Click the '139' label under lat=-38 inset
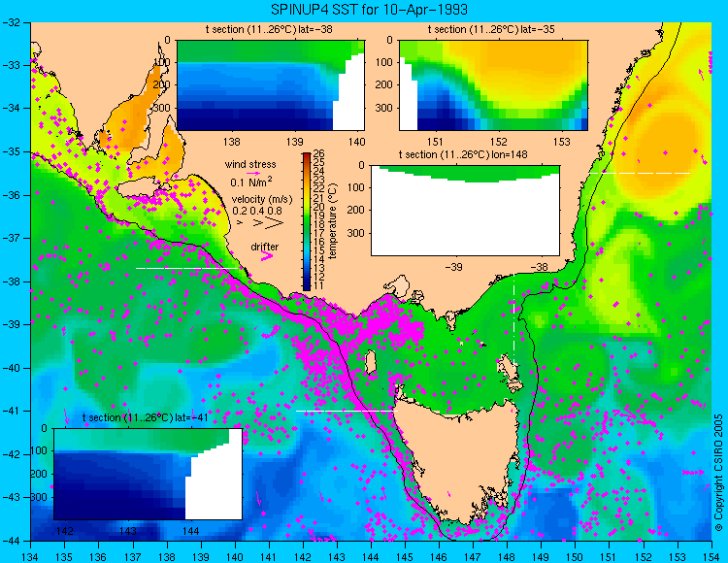Screen dimensions: 728x563 [295, 142]
